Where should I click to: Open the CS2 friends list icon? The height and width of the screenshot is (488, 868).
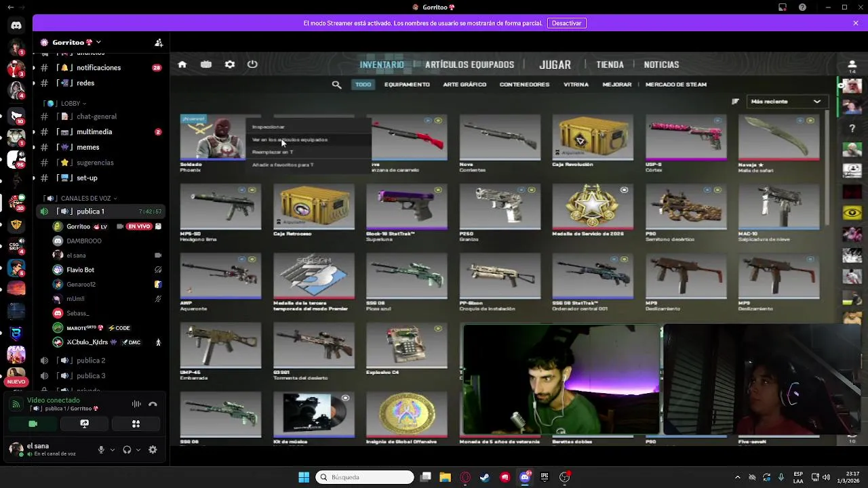click(x=852, y=64)
